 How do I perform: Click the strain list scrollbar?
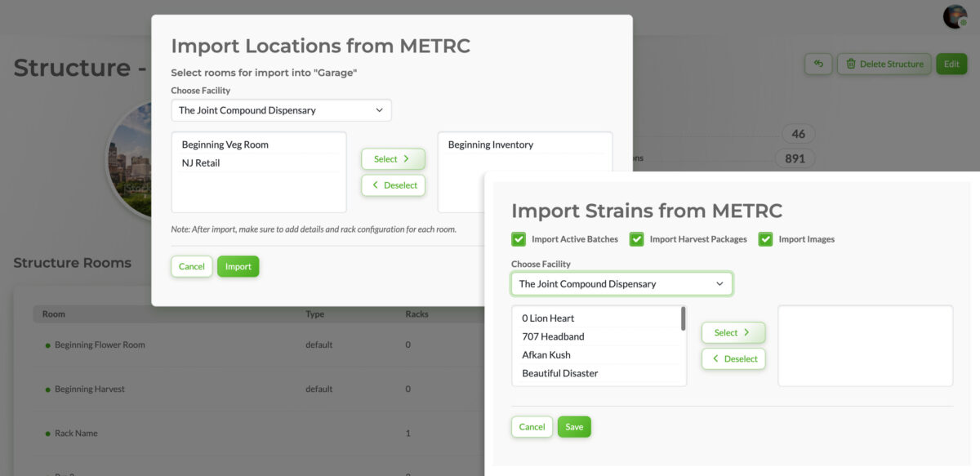coord(683,318)
